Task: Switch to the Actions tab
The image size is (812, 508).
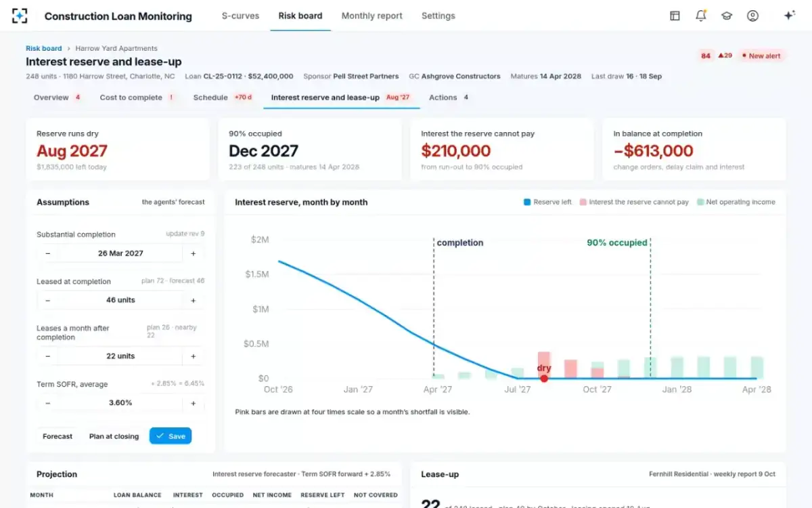Action: [x=449, y=98]
